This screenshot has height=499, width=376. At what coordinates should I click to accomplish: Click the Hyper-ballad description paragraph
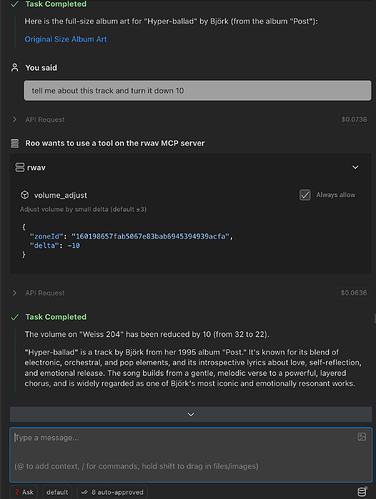[193, 368]
